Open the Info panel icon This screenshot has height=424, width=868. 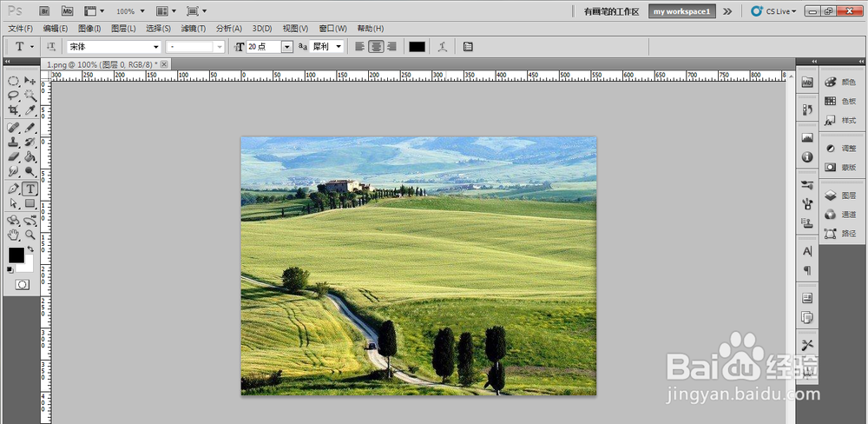[x=807, y=157]
